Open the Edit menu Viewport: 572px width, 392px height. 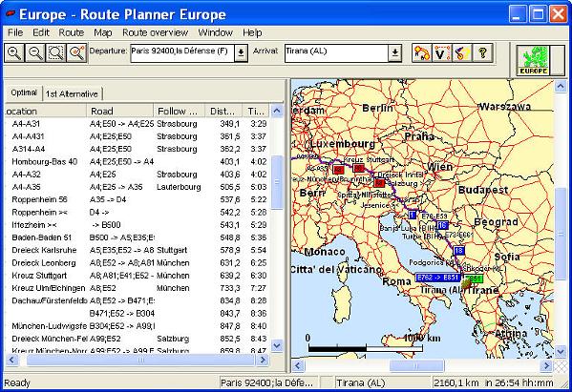(41, 32)
